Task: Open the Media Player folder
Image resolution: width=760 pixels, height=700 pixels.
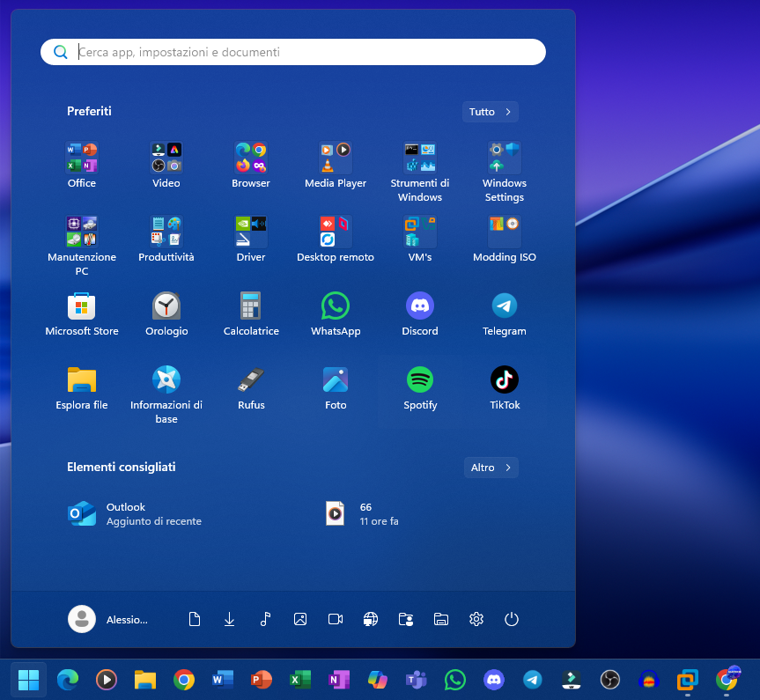Action: coord(336,165)
